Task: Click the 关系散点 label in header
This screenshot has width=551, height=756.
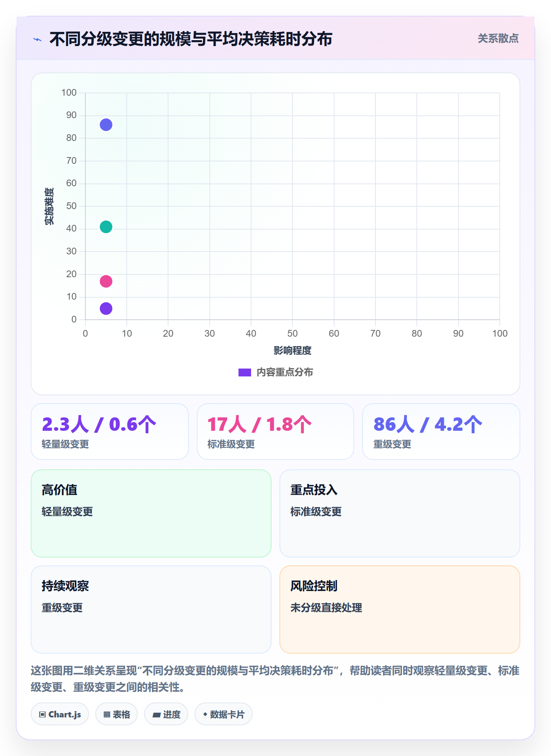Action: (x=498, y=39)
